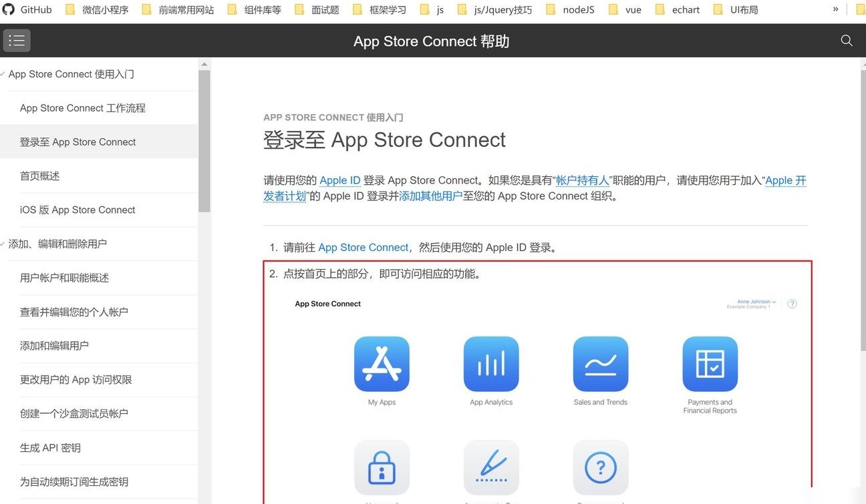
Task: Click the Sales and Trends icon
Action: point(601,364)
